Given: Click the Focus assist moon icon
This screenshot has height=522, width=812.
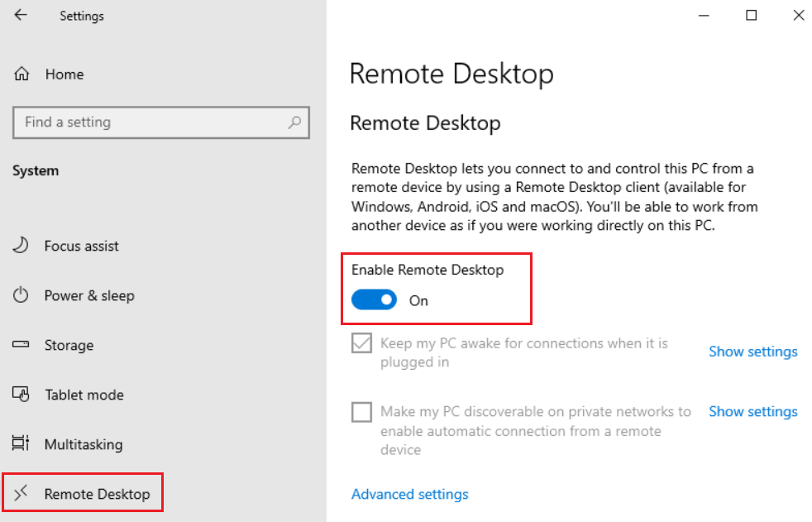Looking at the screenshot, I should pyautogui.click(x=21, y=246).
